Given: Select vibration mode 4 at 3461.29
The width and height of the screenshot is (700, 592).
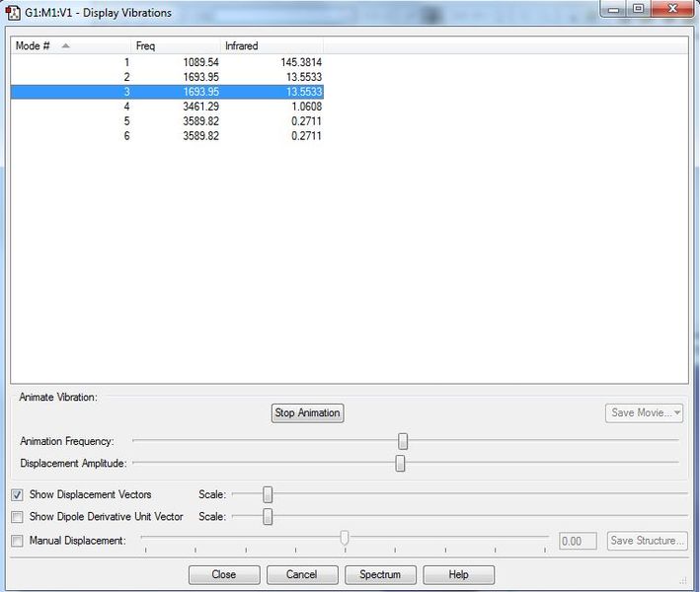Looking at the screenshot, I should 167,107.
